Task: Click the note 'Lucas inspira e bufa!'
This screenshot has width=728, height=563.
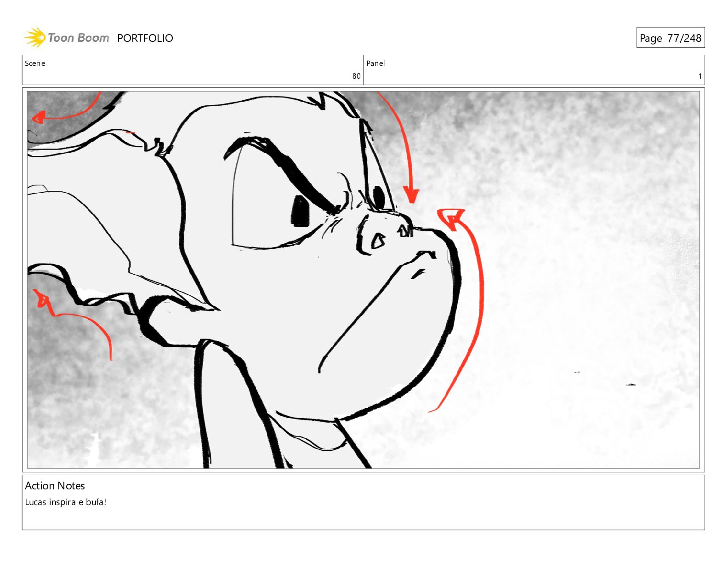Action: click(66, 502)
